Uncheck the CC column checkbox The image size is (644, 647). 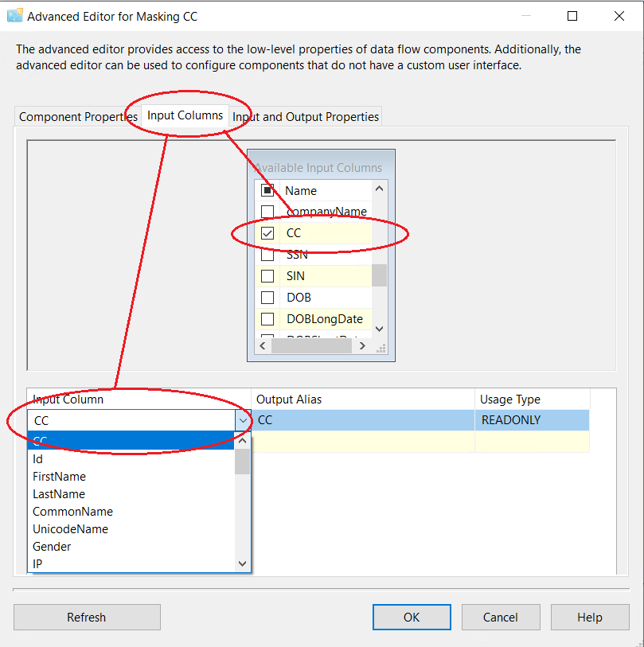[x=268, y=233]
